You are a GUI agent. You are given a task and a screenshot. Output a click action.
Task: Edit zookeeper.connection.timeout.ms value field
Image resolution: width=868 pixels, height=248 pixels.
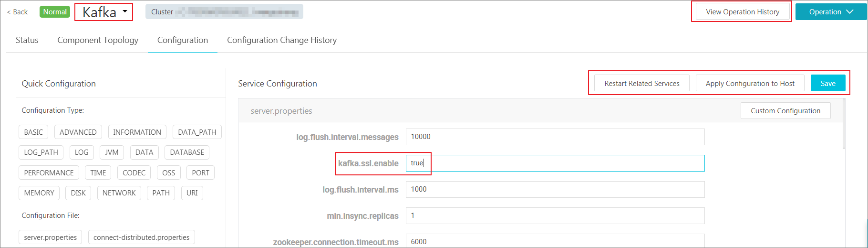[x=555, y=240]
